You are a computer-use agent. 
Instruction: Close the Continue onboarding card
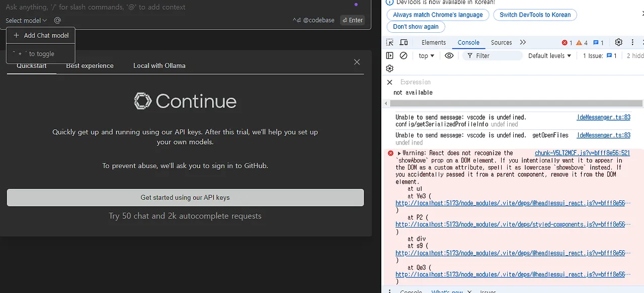pos(357,62)
